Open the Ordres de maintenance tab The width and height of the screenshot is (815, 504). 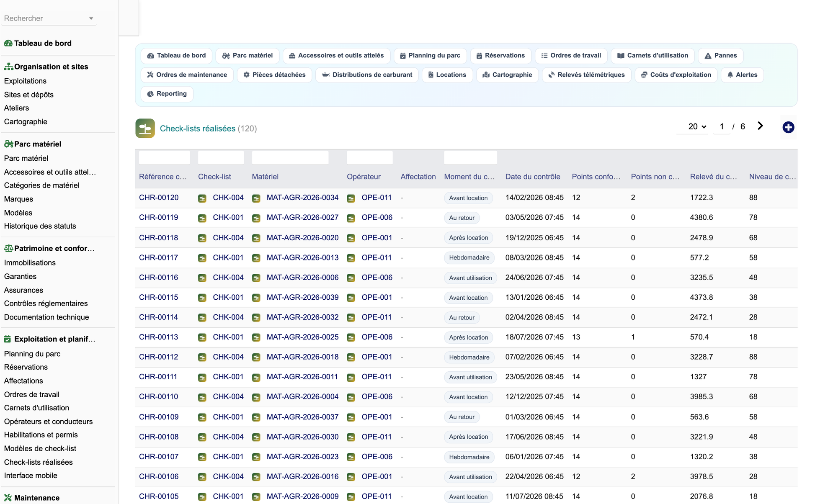[x=187, y=75]
